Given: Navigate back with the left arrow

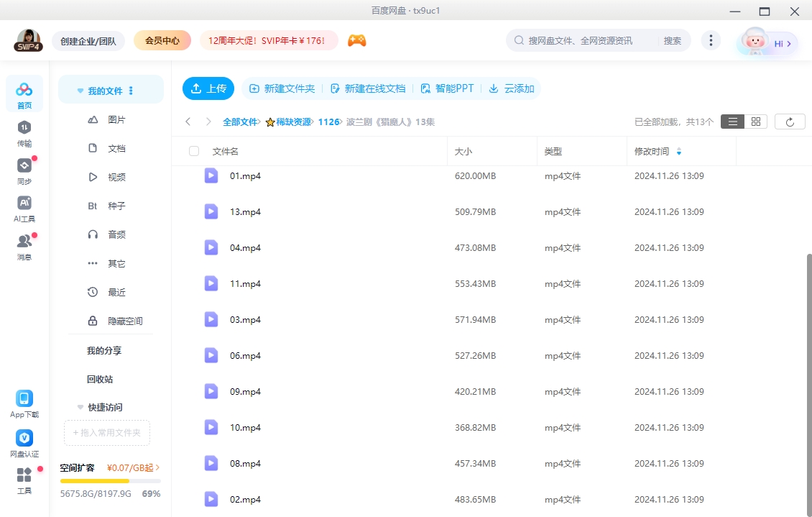Looking at the screenshot, I should pyautogui.click(x=188, y=122).
